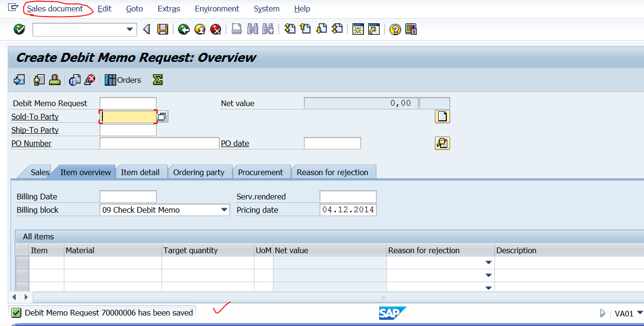Screen dimensions: 644x326
Task: Open the Sales document menu
Action: point(55,9)
